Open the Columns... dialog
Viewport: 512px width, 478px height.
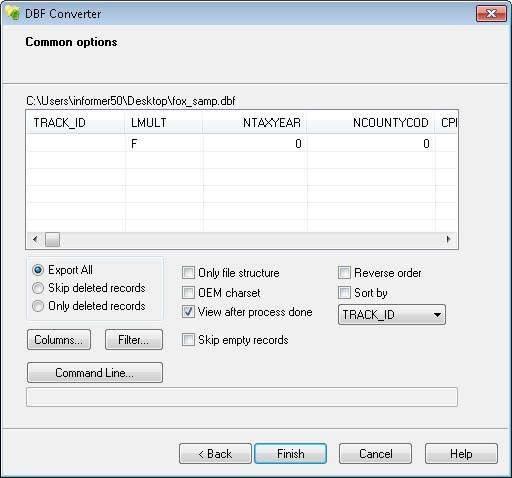point(59,340)
